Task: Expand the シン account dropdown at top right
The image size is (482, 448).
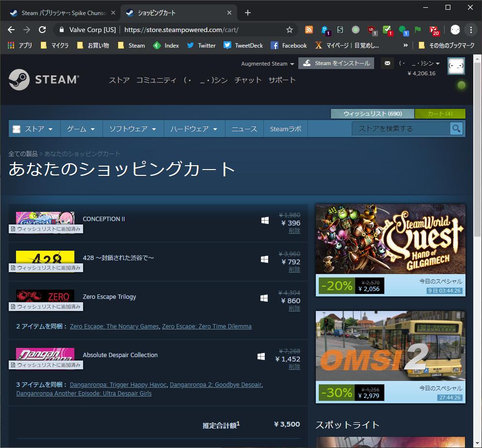Action: (419, 63)
